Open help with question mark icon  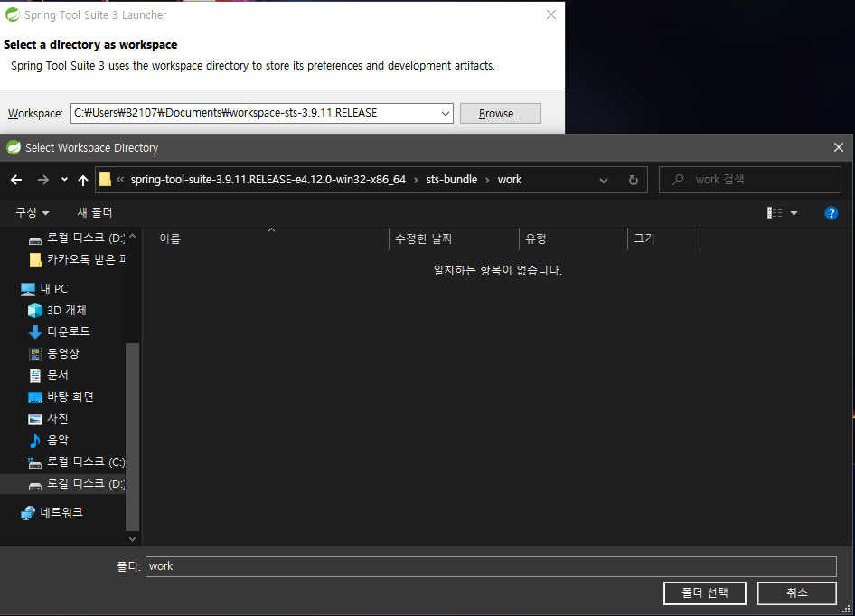(x=831, y=213)
